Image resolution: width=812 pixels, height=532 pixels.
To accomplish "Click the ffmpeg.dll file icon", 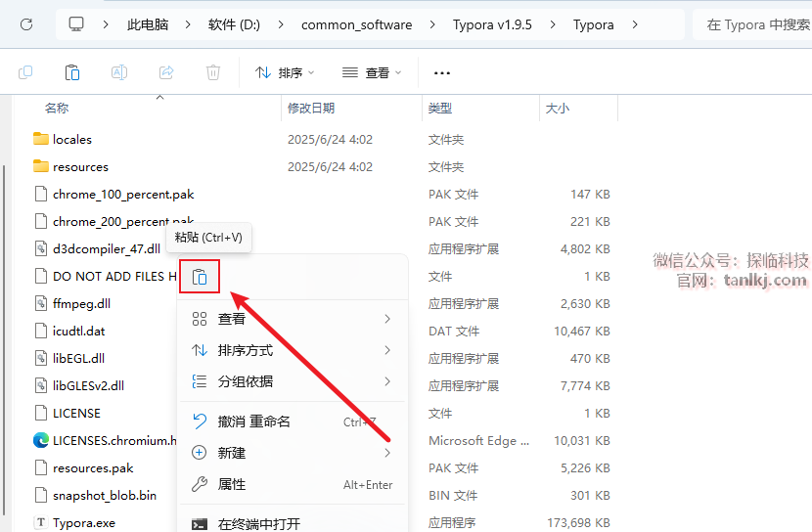I will (40, 303).
